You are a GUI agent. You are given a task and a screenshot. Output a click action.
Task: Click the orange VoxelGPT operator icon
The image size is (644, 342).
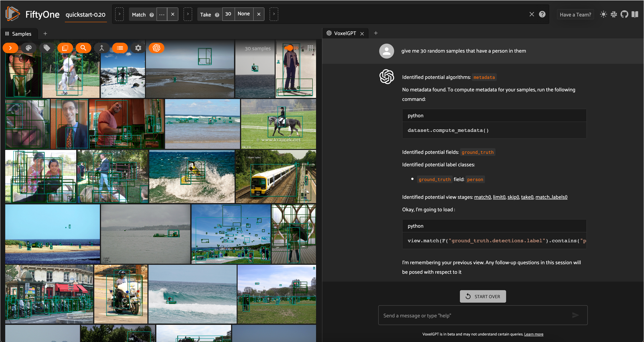tap(156, 48)
